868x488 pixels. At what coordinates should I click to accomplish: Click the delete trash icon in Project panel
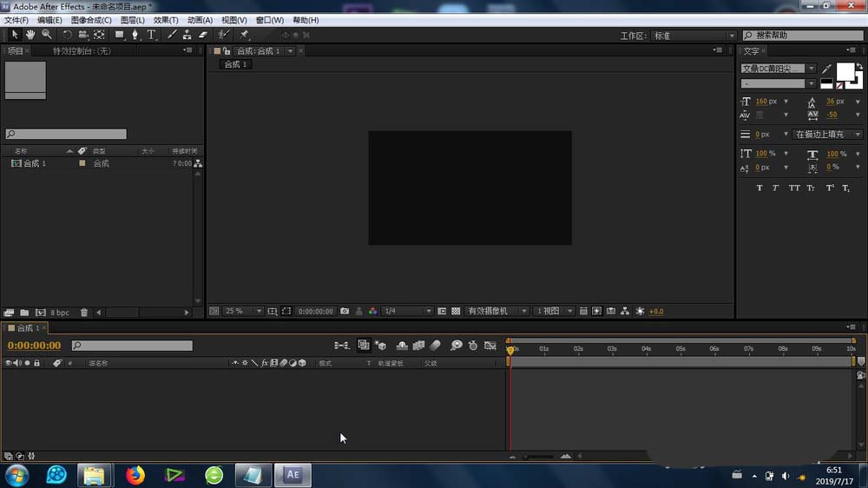tap(83, 313)
